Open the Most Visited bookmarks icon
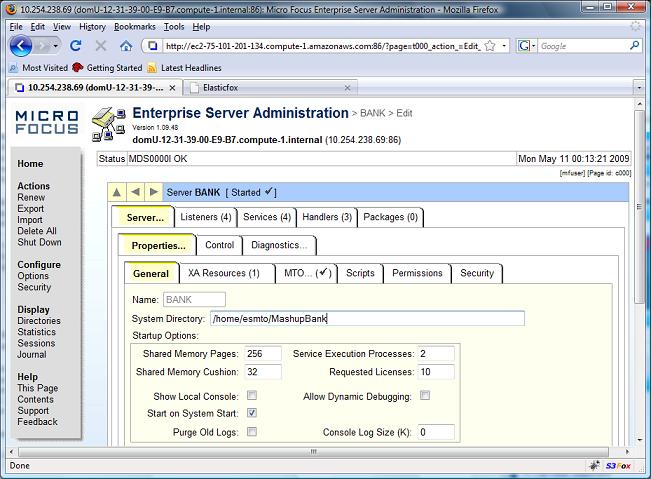The image size is (651, 479). pos(14,68)
